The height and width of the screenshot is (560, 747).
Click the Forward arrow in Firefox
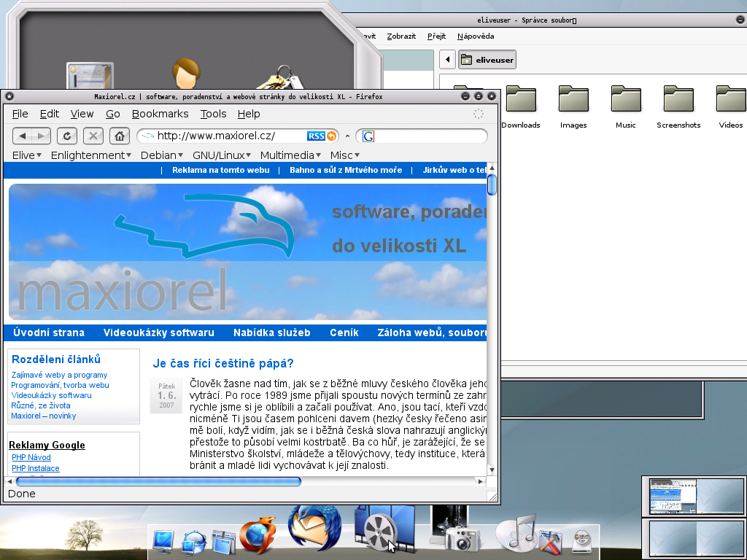point(41,136)
